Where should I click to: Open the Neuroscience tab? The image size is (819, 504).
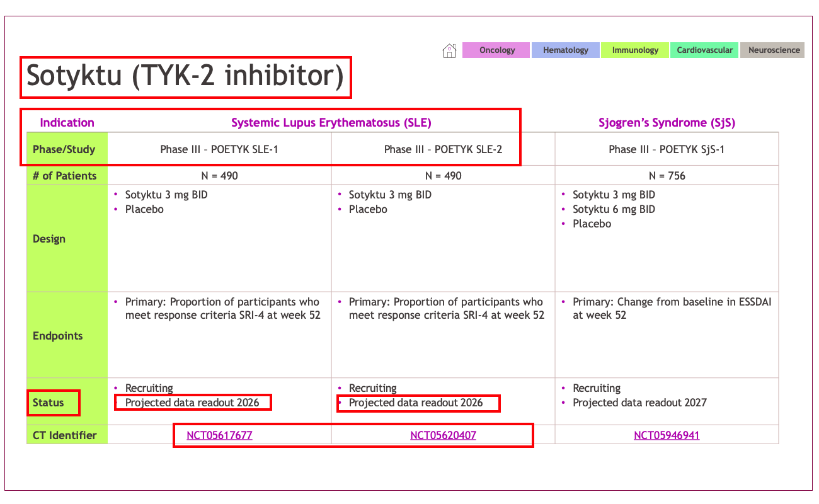(x=774, y=50)
